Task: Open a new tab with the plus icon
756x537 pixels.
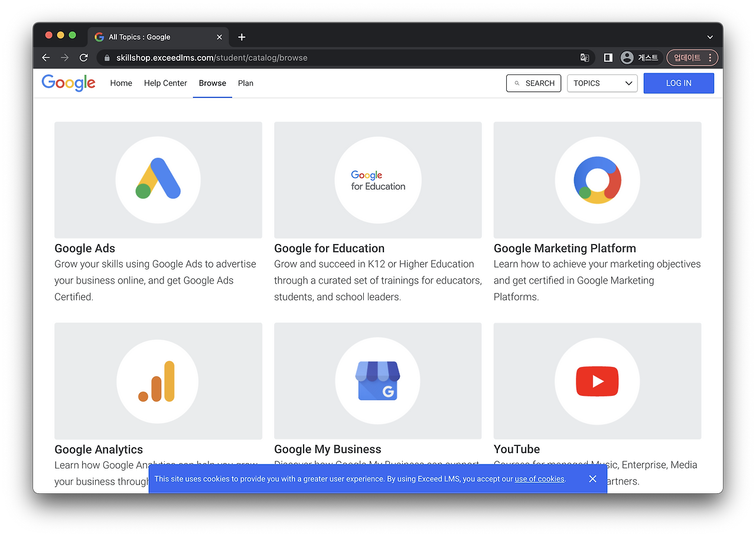Action: click(242, 37)
